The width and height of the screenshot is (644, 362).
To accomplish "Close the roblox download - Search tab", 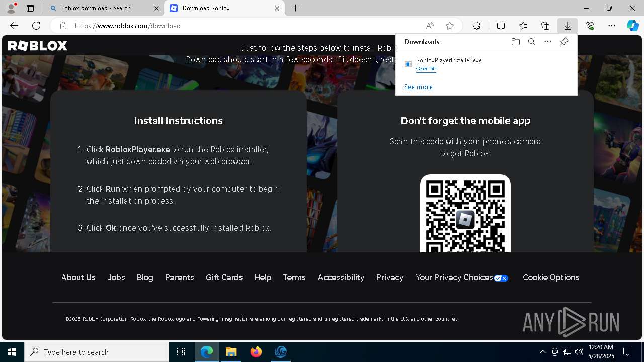I will (156, 8).
